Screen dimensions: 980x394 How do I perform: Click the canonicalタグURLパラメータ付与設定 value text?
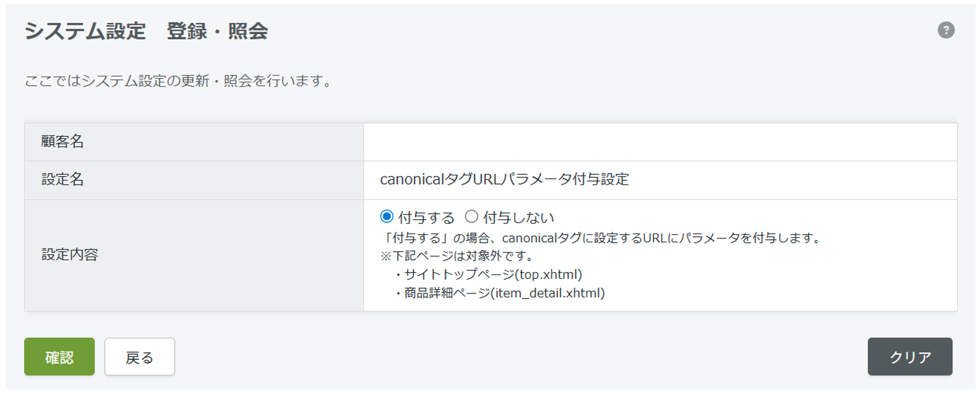(504, 180)
